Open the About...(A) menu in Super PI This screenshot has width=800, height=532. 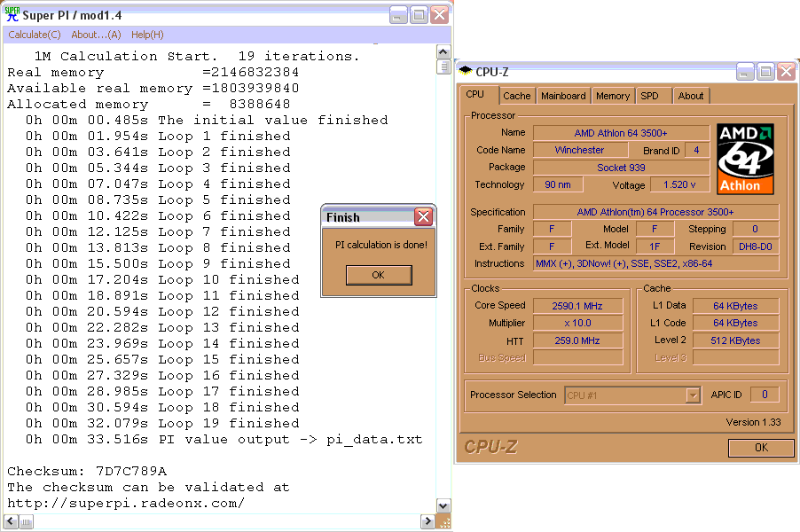click(x=96, y=35)
